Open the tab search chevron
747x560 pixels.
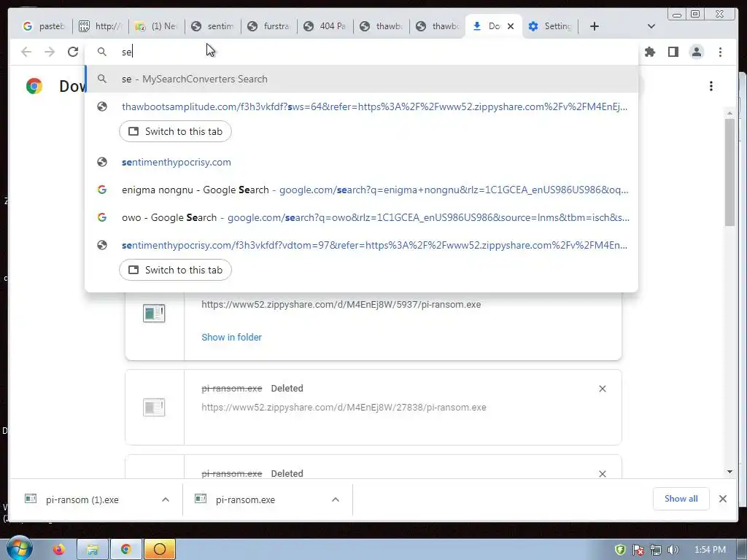pos(651,26)
